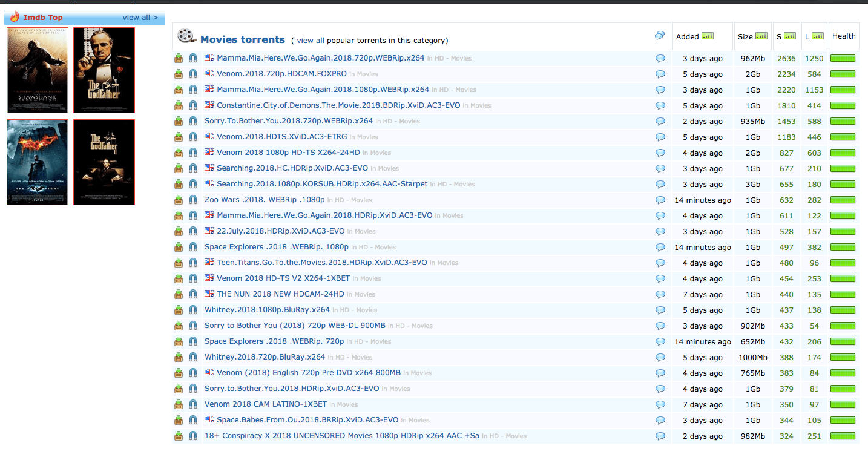Screen dimensions: 868x460
Task: Click the download icon for 22.July.2018.HDRip row
Action: [x=179, y=231]
